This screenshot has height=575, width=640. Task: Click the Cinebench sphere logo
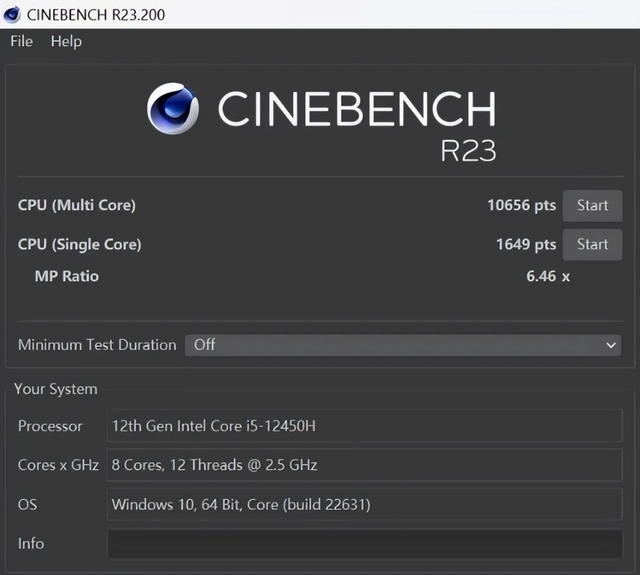pos(173,109)
